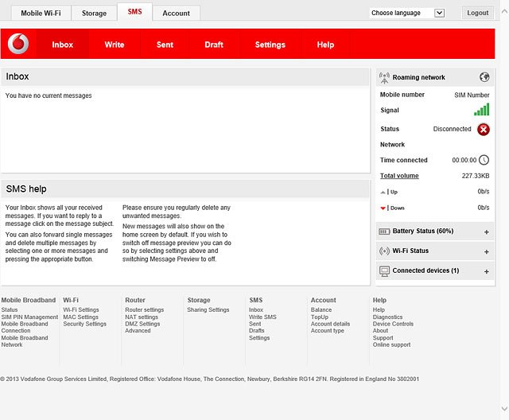Expand the Battery Status (60%) section
This screenshot has height=420, width=509.
[x=486, y=231]
